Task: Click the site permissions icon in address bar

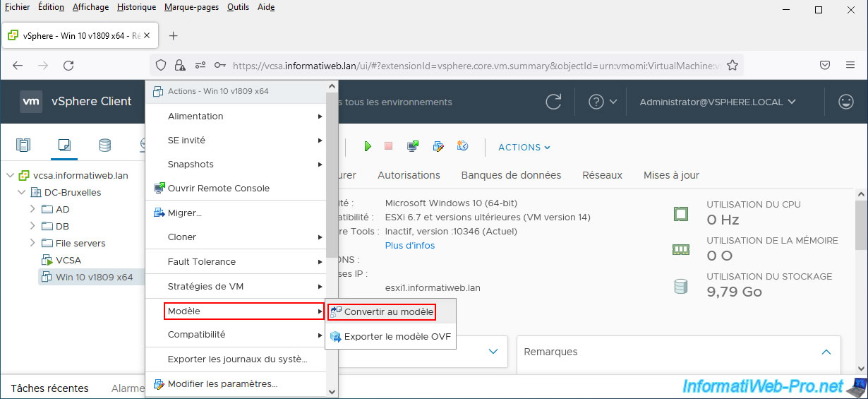Action: [x=200, y=65]
